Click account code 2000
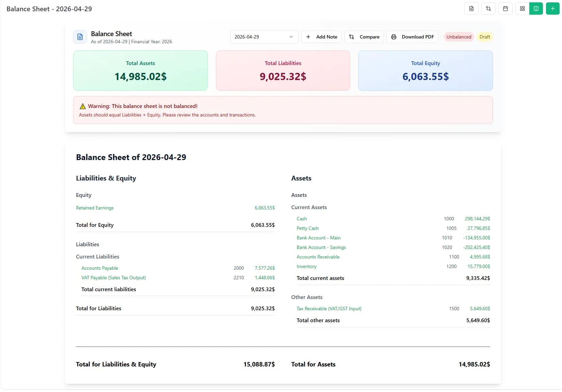 click(239, 268)
